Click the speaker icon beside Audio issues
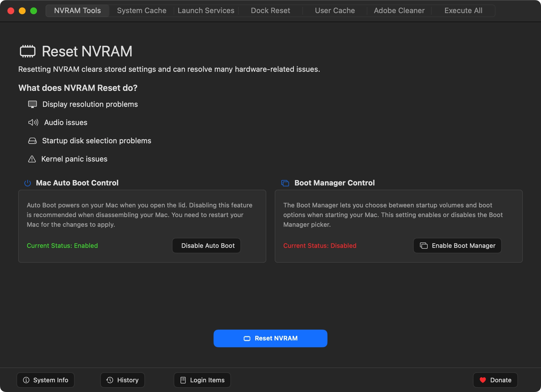This screenshot has width=541, height=392. coord(33,122)
